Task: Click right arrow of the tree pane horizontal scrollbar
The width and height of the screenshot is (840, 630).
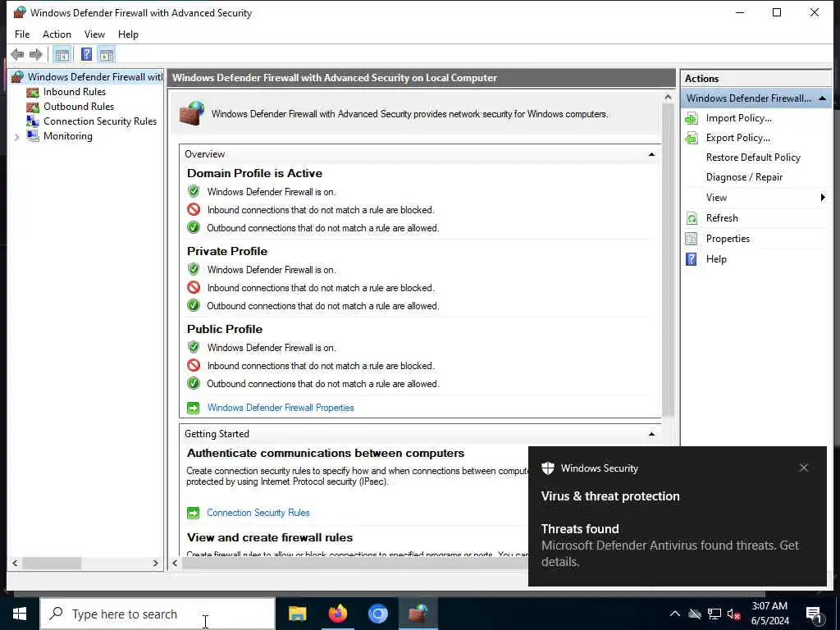Action: pos(155,563)
